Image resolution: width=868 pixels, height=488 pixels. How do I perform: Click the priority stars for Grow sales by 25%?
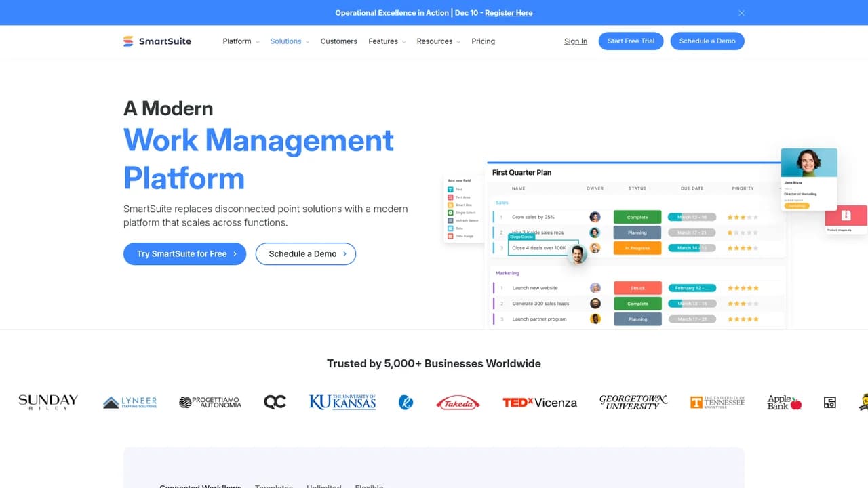click(x=743, y=218)
